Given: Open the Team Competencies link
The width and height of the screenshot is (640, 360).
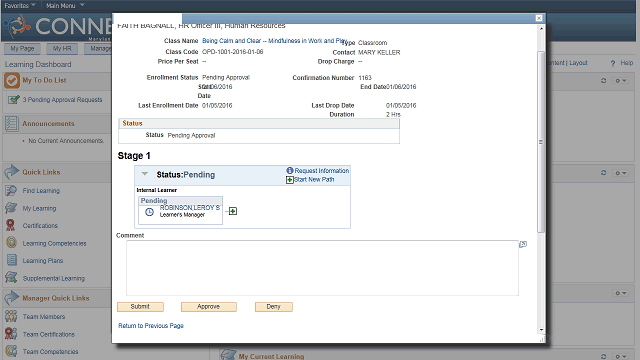Looking at the screenshot, I should [x=50, y=352].
